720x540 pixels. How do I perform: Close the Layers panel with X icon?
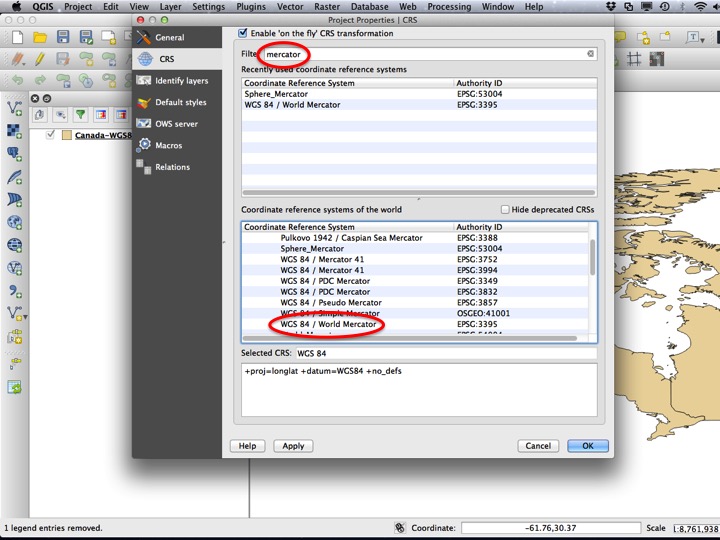35,98
